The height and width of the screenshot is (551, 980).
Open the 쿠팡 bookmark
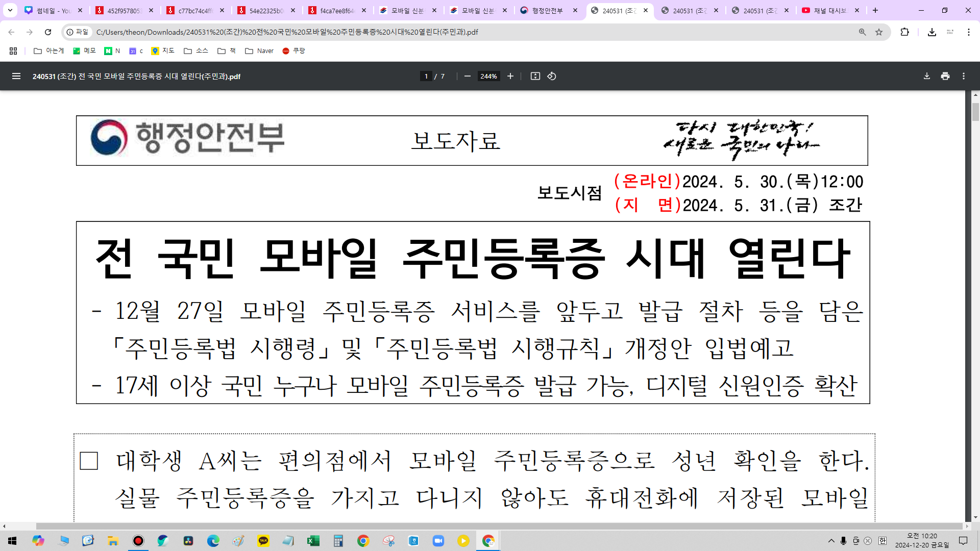pos(294,51)
